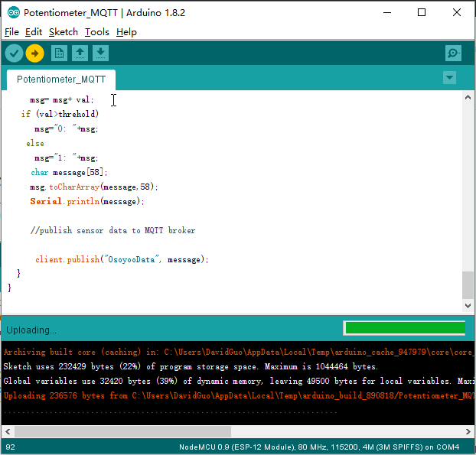
Task: Click the 'Uploading 236576 bytes' console line
Action: coord(238,395)
